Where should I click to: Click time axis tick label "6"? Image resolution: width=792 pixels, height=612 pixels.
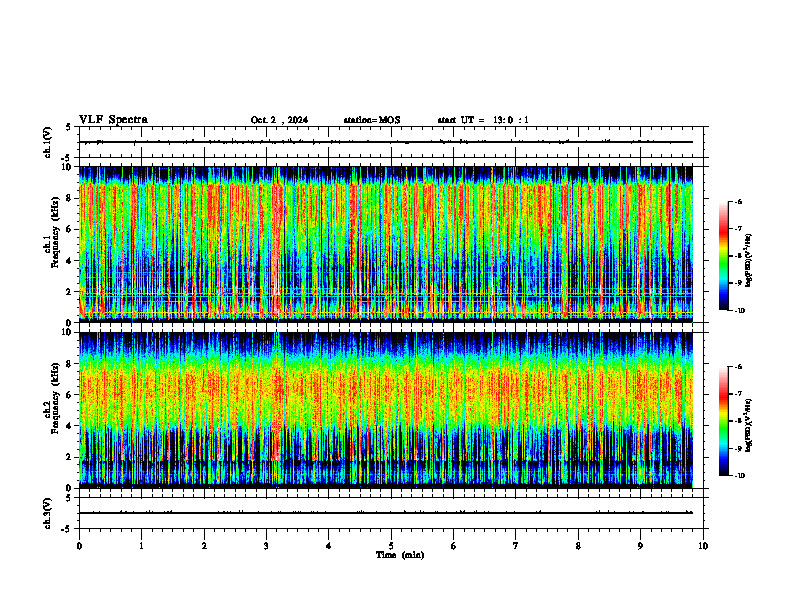[454, 546]
